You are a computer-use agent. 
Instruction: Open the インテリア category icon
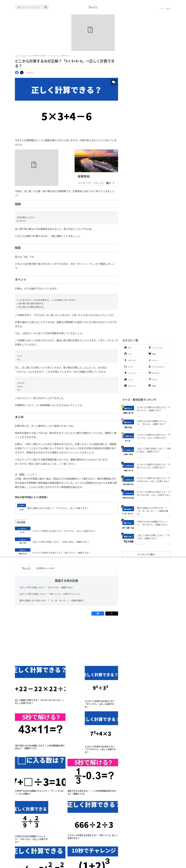pos(126,373)
